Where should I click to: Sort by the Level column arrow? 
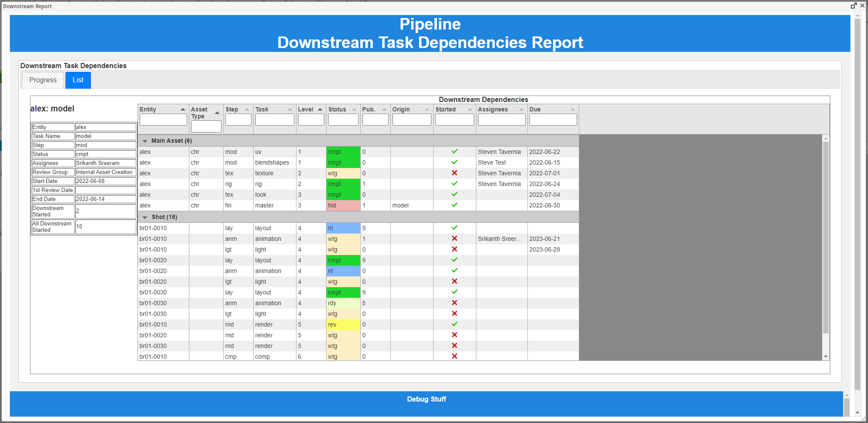(320, 109)
